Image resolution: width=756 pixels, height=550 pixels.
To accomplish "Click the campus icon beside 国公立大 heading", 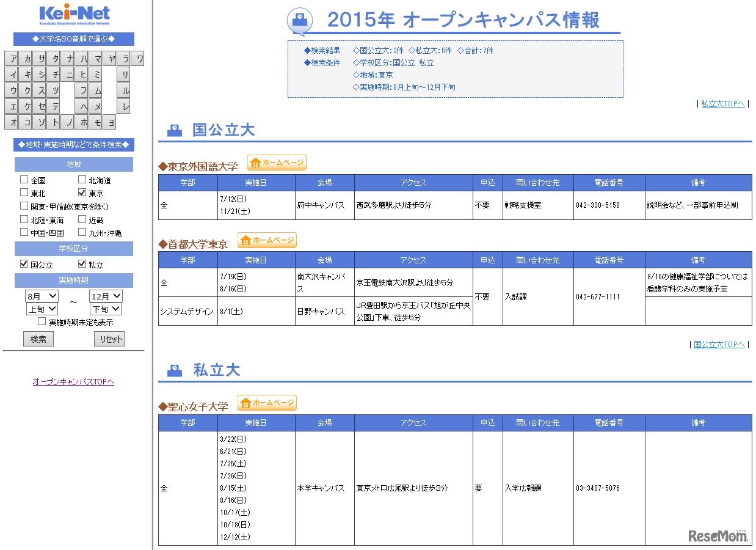I will pyautogui.click(x=174, y=129).
